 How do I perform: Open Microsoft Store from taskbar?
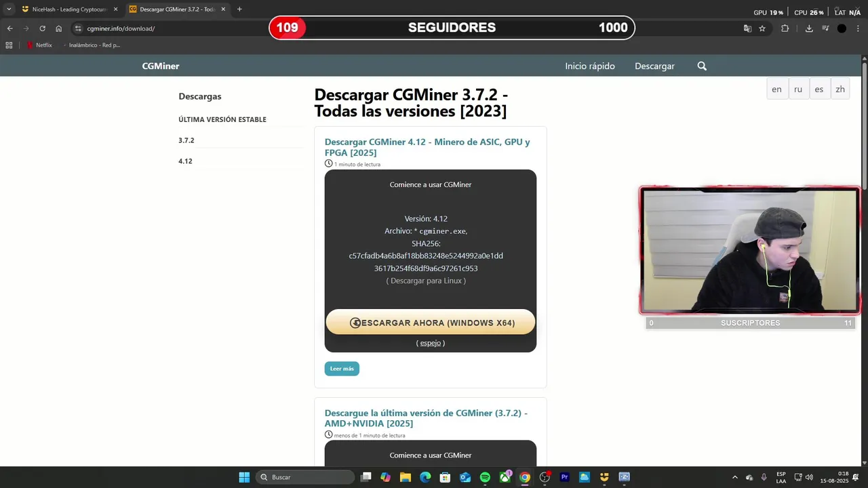point(446,477)
